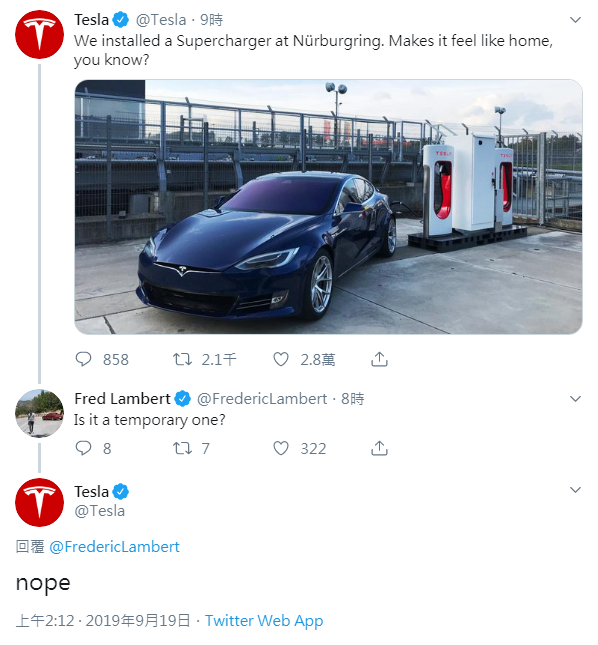
Task: Retweet Tesla's Nürburgring Supercharger tweet
Action: 182,359
